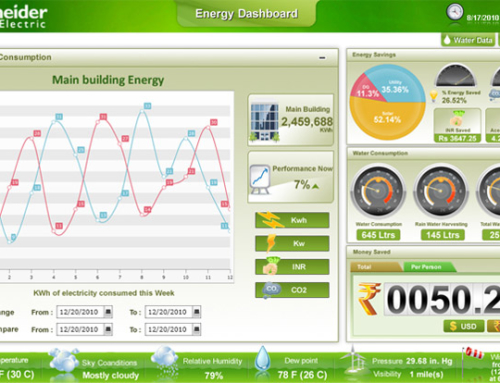Select the Kwh metric button
Viewport: 500px width, 383px height.
(x=292, y=220)
